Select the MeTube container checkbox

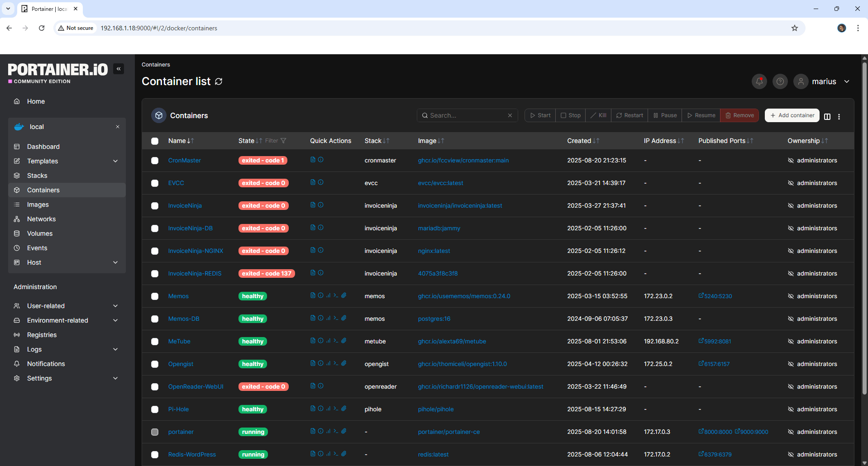155,342
